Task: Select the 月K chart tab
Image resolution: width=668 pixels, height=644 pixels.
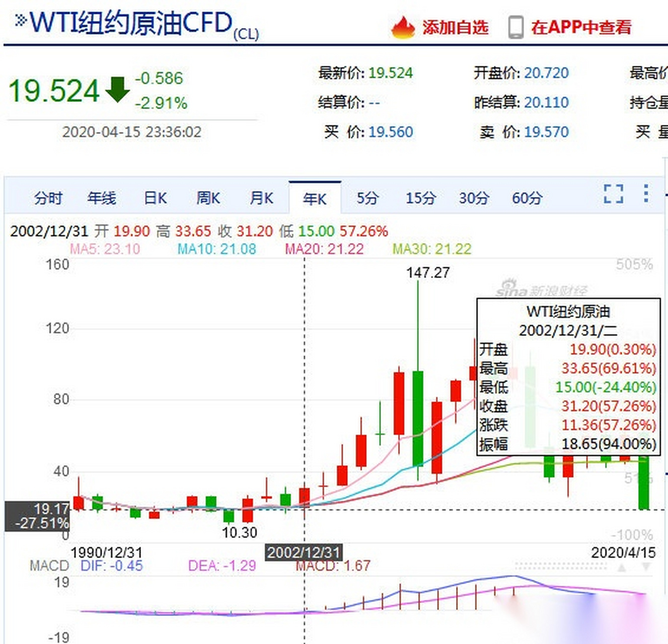Action: click(x=261, y=198)
